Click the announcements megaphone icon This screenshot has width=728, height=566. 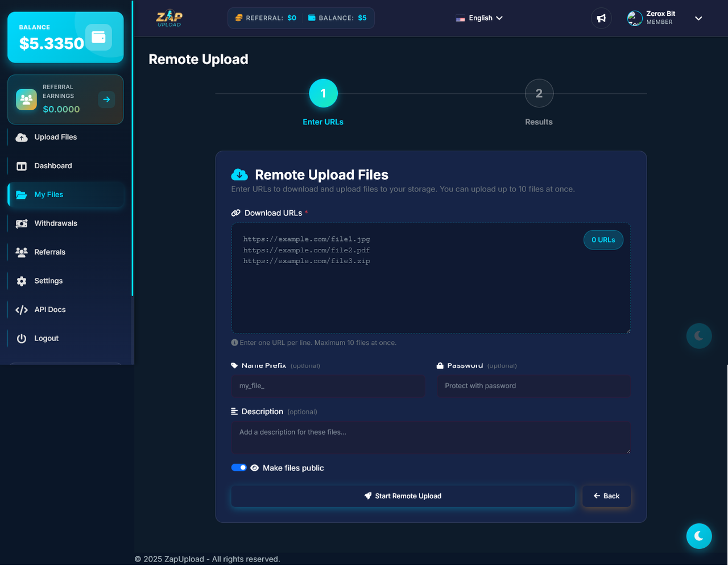click(x=601, y=18)
